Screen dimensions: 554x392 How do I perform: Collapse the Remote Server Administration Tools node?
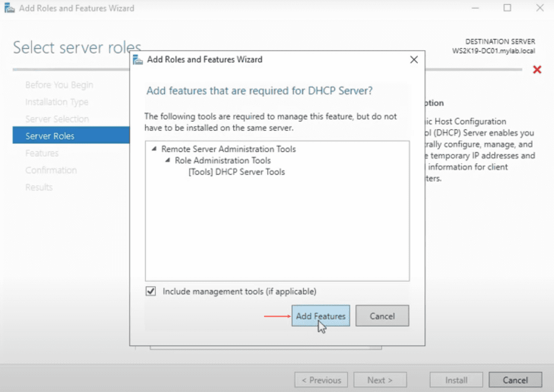click(155, 149)
